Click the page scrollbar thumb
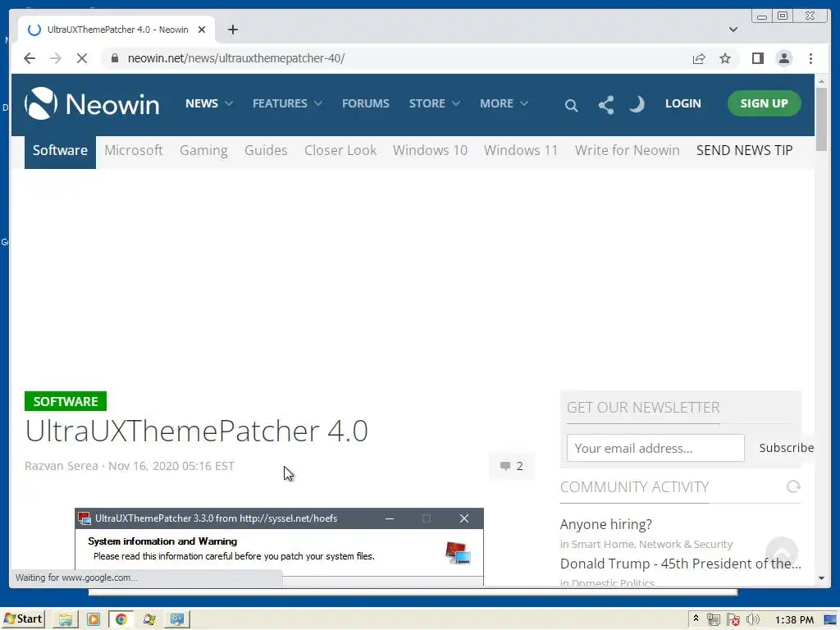The width and height of the screenshot is (840, 630). (822, 119)
